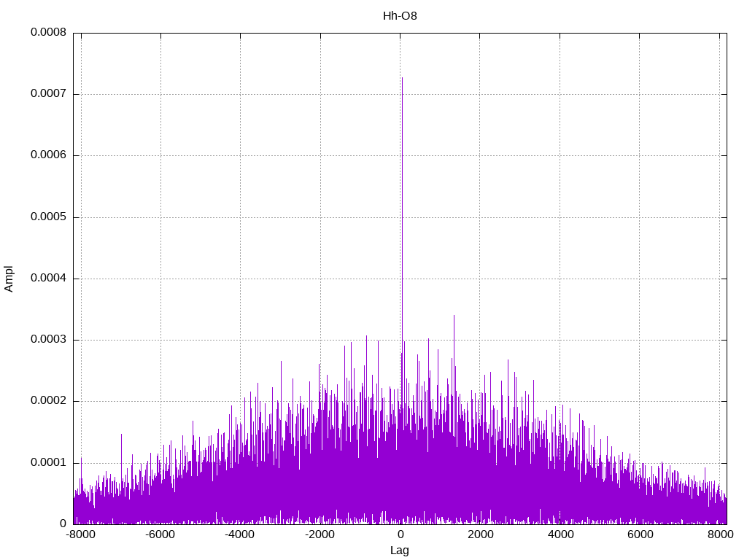This screenshot has height=560, width=747.
Task: Click the -2000 x-axis tick label
Action: point(320,534)
